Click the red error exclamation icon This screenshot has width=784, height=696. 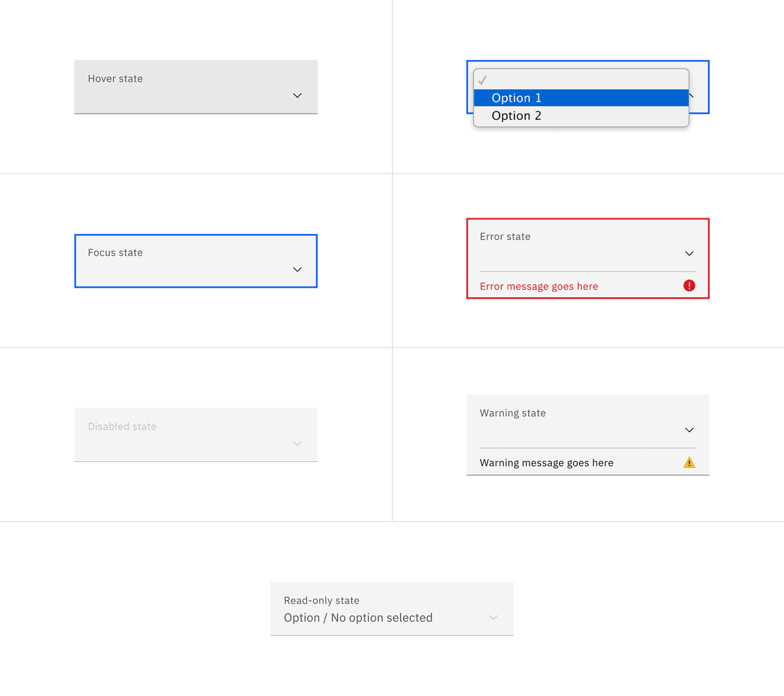[689, 285]
